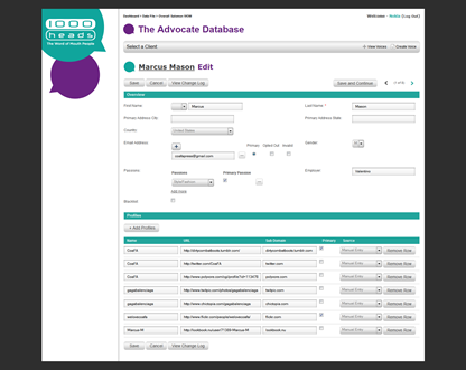This screenshot has width=467, height=371.
Task: Click the bottom Save button
Action: click(x=134, y=346)
